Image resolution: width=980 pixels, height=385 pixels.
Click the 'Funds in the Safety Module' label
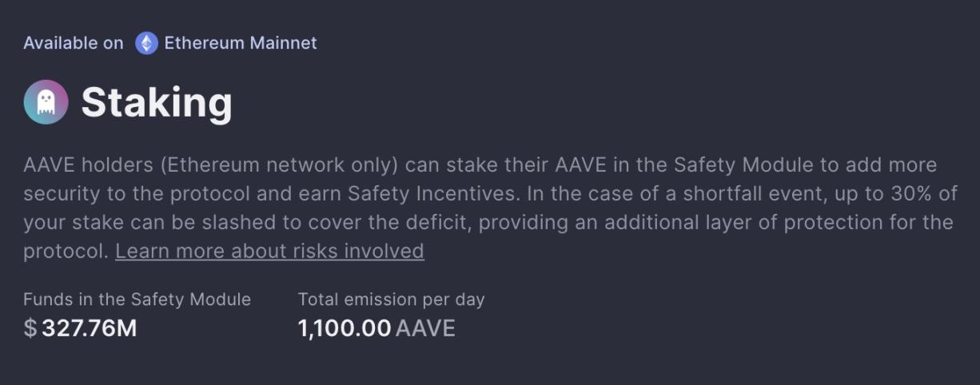click(137, 300)
